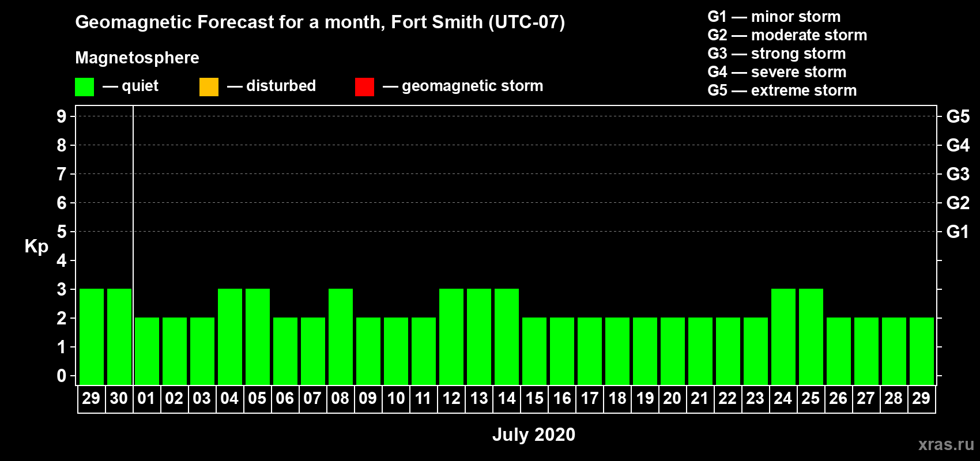Viewport: 980px width, 461px height.
Task: Click the date label 04
Action: pos(229,398)
